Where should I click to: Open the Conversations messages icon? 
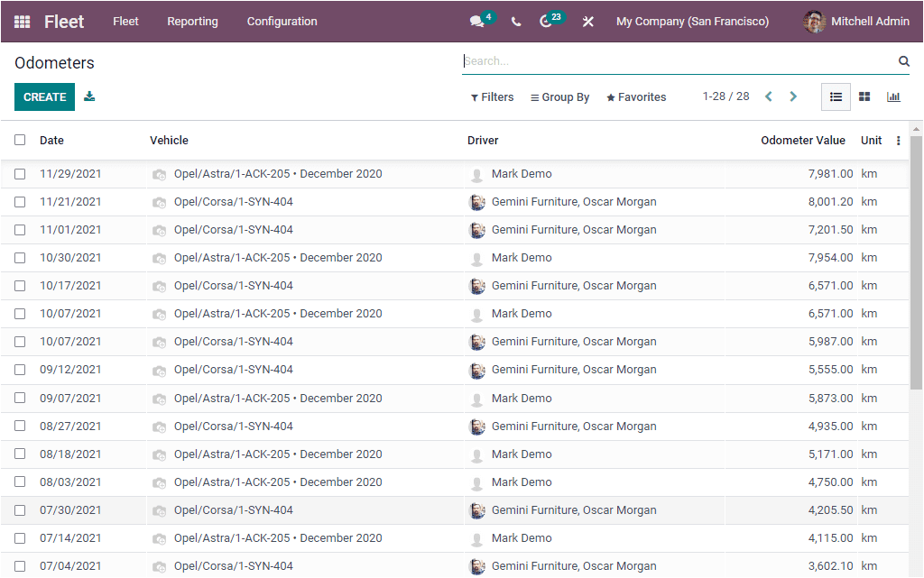476,21
